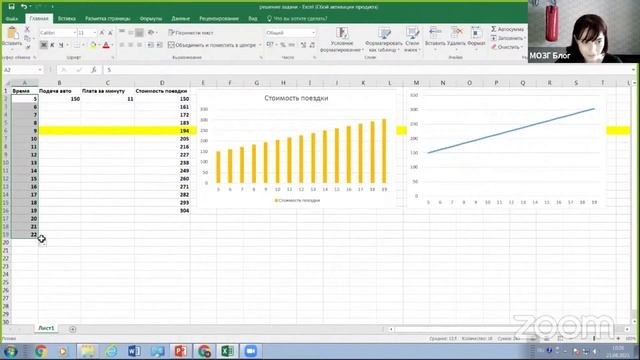Screen dimensions: 640x360
Task: Toggle italic formatting (К)
Action: (52, 45)
